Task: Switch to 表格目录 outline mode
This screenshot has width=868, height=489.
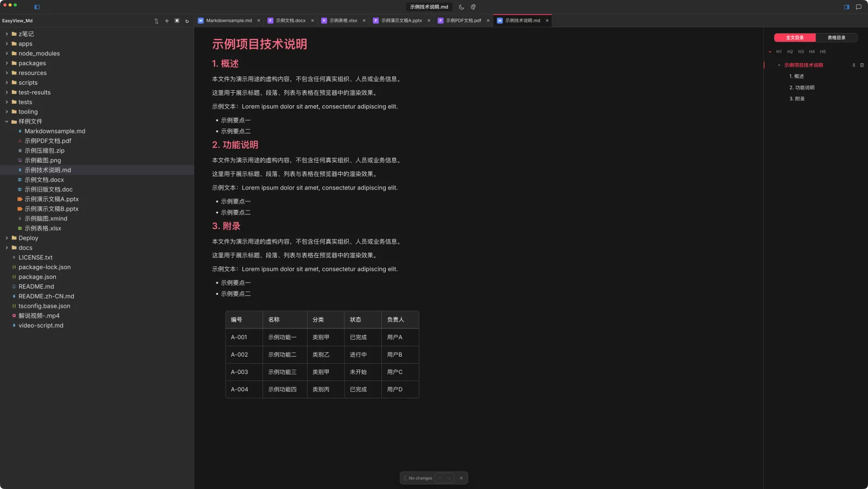Action: click(837, 37)
